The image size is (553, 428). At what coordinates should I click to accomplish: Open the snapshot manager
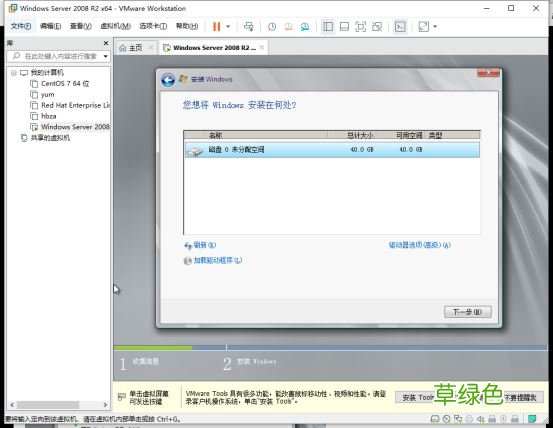305,27
